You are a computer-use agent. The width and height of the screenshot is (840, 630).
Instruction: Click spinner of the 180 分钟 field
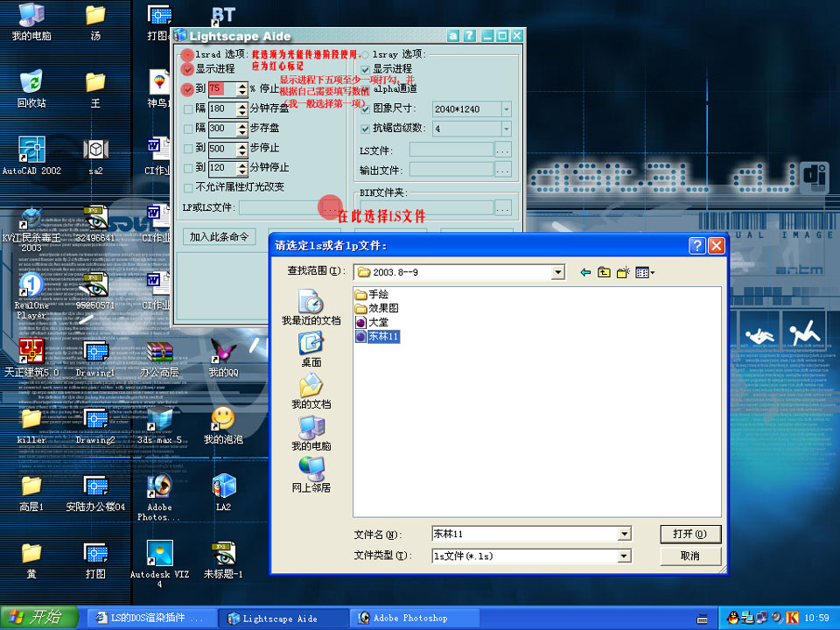[x=242, y=109]
